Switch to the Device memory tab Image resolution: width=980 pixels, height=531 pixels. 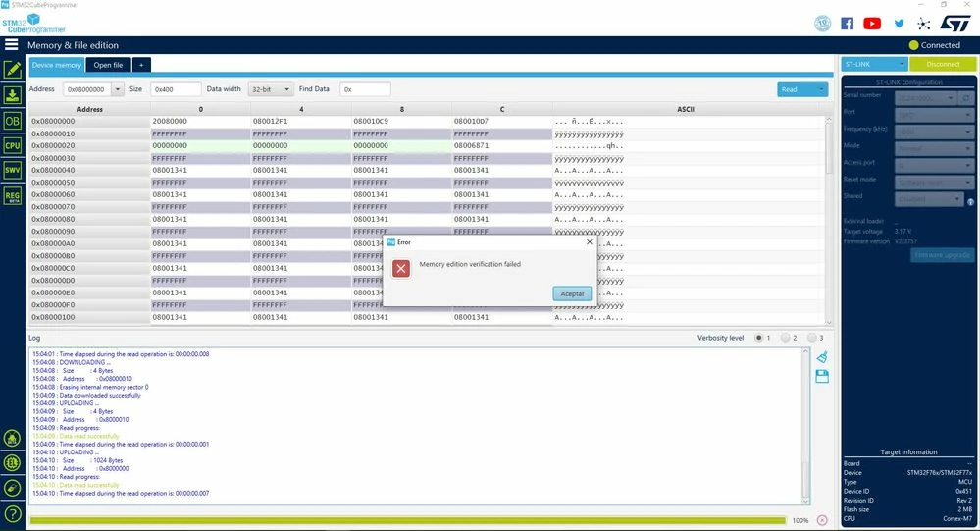tap(57, 65)
